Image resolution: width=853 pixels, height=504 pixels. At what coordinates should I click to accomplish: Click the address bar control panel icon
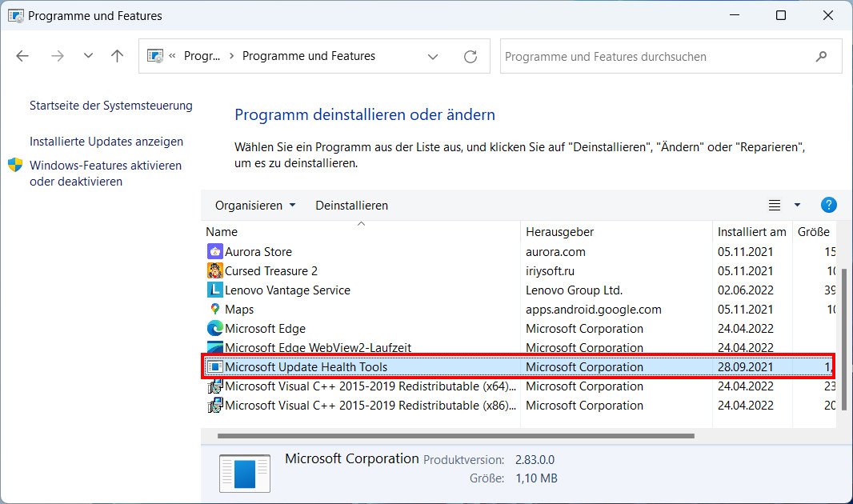[x=155, y=56]
